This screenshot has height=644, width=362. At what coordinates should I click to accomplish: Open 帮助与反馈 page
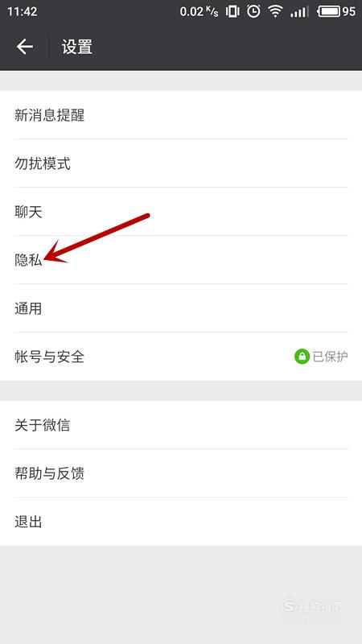click(181, 473)
